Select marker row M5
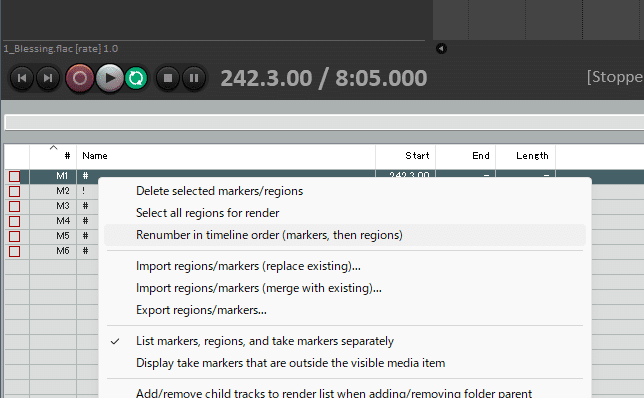This screenshot has height=398, width=644. [51, 236]
